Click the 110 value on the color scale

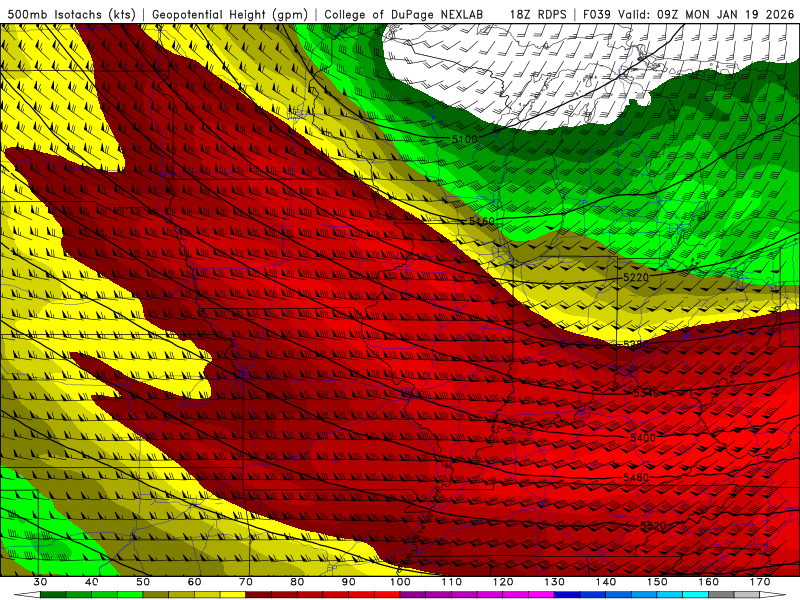(x=452, y=582)
